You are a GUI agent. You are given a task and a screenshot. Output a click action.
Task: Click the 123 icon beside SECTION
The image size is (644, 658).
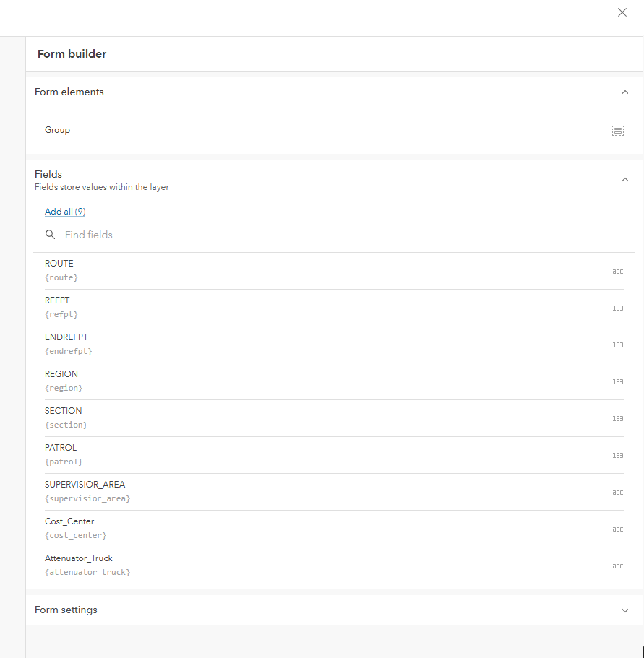tap(618, 418)
